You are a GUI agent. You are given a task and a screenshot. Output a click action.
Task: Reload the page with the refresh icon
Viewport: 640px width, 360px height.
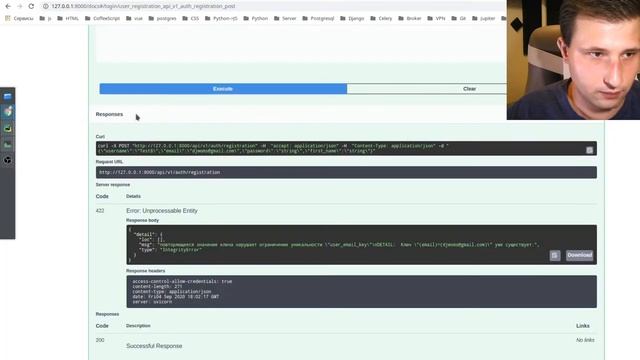(31, 6)
